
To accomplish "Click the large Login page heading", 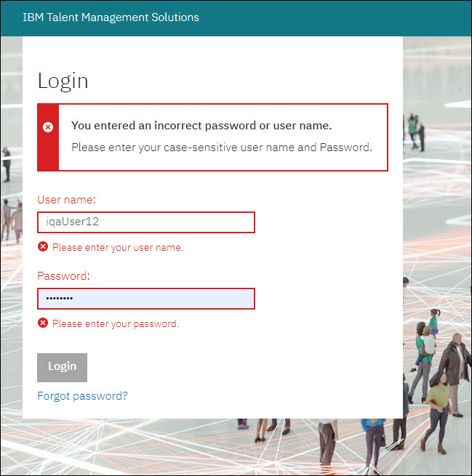I will [x=63, y=81].
